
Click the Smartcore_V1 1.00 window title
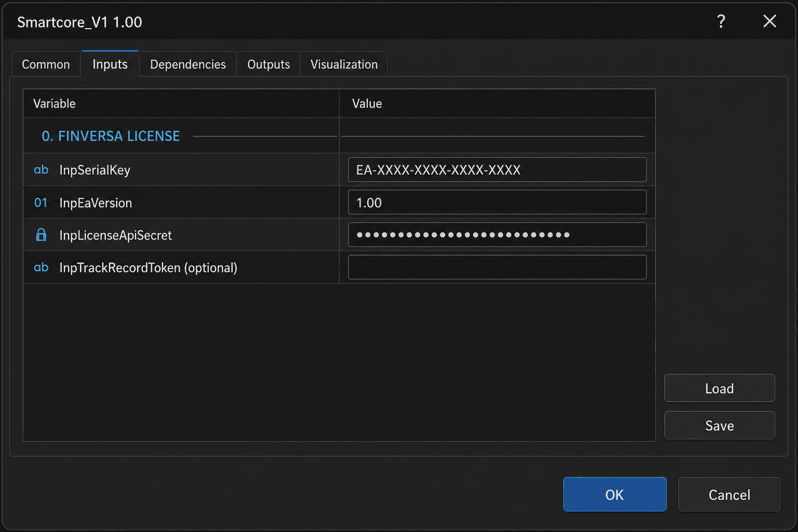[x=79, y=22]
